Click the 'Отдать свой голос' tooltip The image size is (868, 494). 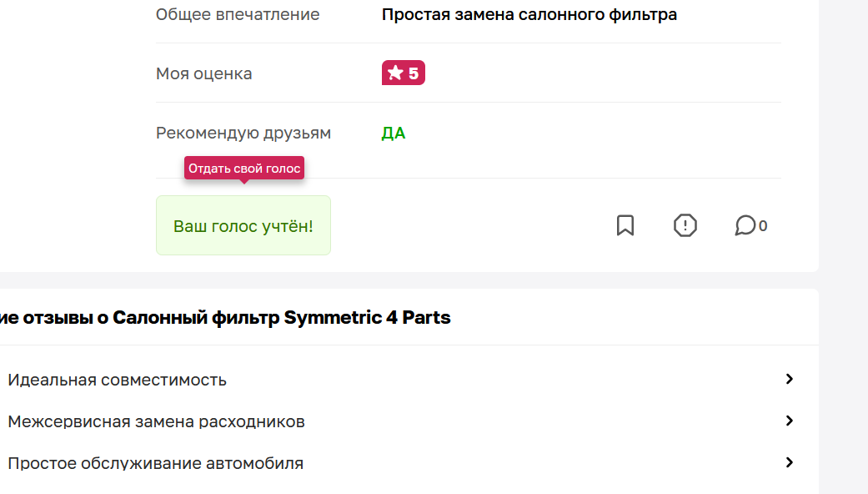[244, 168]
